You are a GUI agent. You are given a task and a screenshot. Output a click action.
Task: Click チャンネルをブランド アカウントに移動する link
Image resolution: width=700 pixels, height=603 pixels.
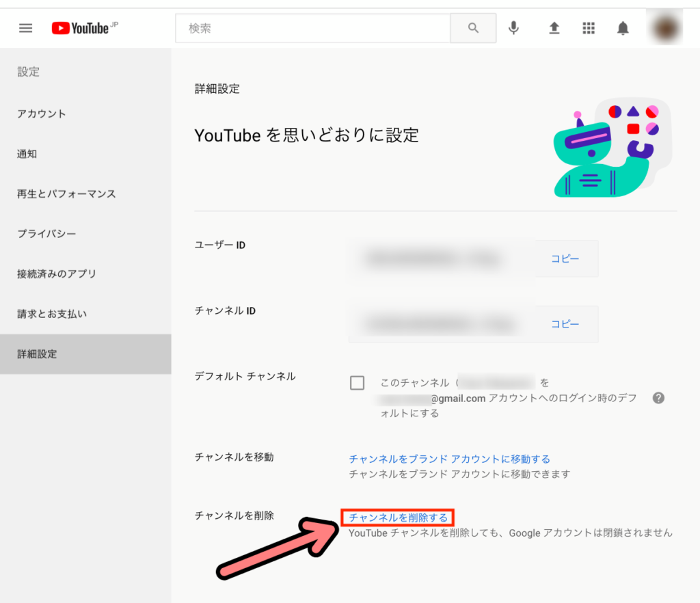click(449, 459)
